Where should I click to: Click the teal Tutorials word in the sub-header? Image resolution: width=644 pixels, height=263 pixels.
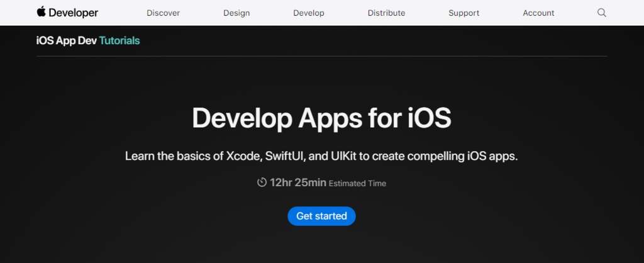(x=119, y=41)
